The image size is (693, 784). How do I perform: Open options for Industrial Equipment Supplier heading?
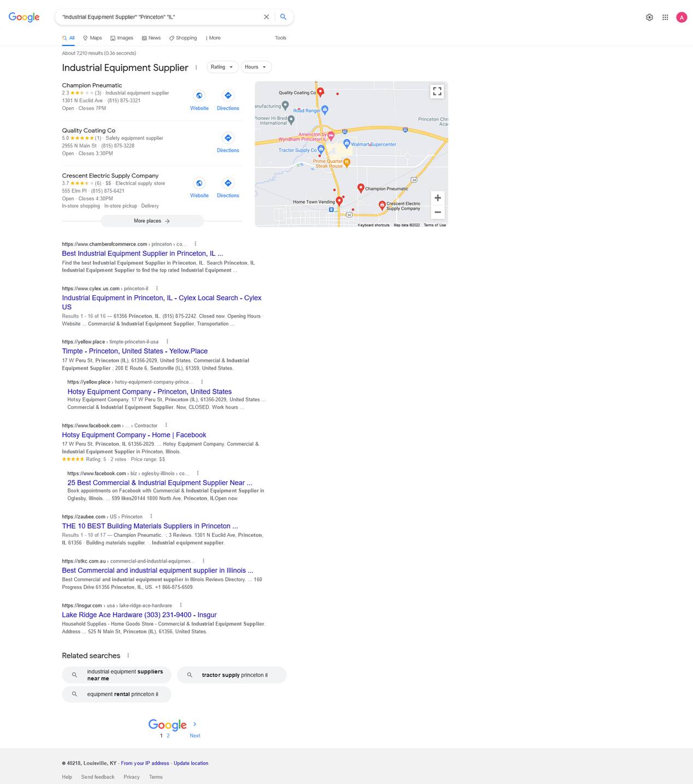coord(196,68)
